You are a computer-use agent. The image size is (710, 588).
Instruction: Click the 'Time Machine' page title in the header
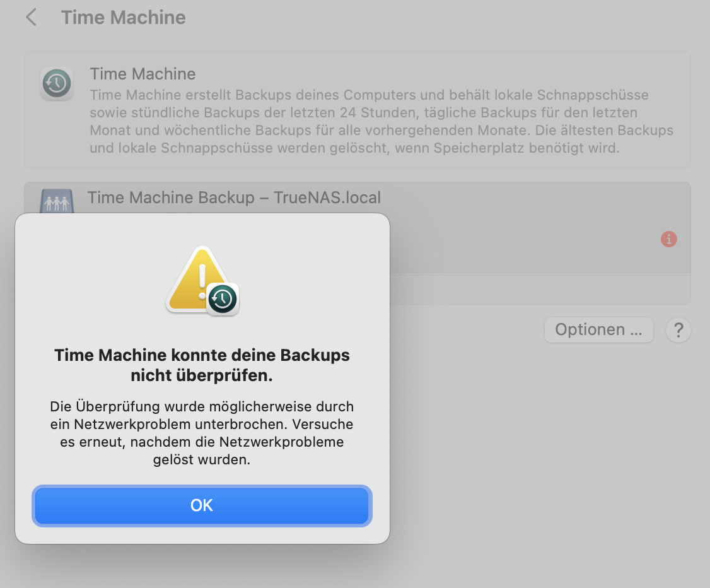(x=123, y=18)
